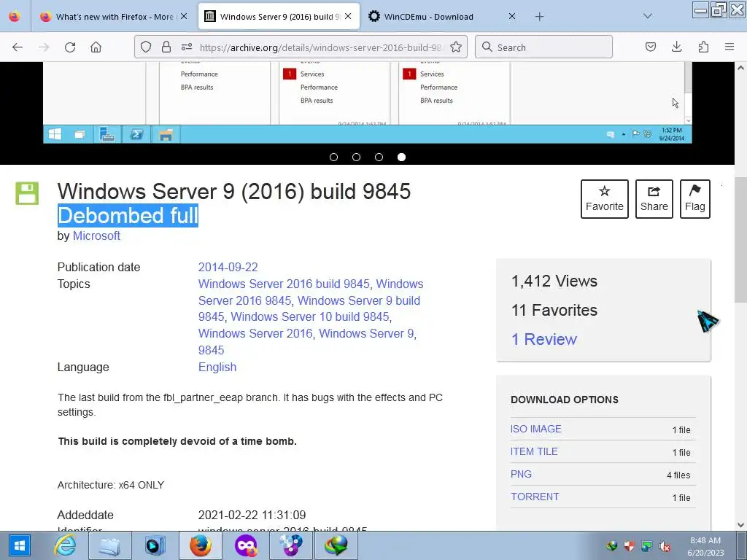The image size is (747, 560).
Task: Reload the archive.org page
Action: 70,47
